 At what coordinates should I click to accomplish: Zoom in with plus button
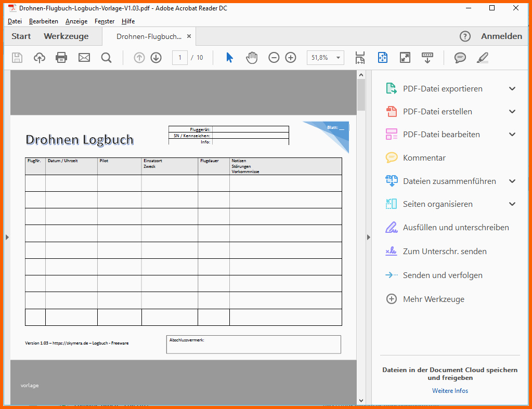coord(291,58)
